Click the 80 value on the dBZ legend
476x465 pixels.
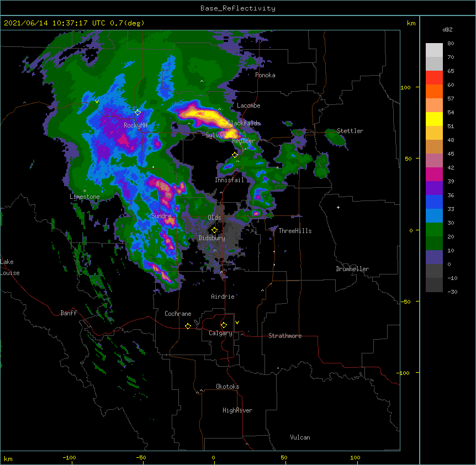pyautogui.click(x=451, y=44)
